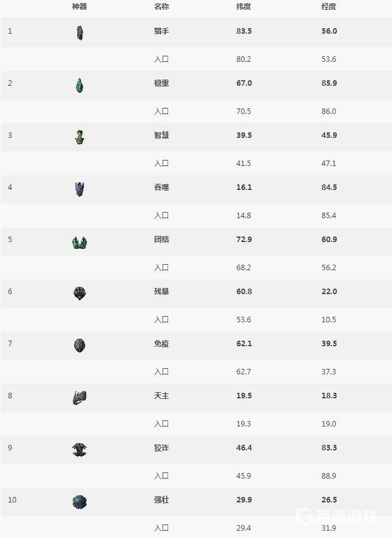Click the 团结 green claws artifact icon

click(x=80, y=242)
